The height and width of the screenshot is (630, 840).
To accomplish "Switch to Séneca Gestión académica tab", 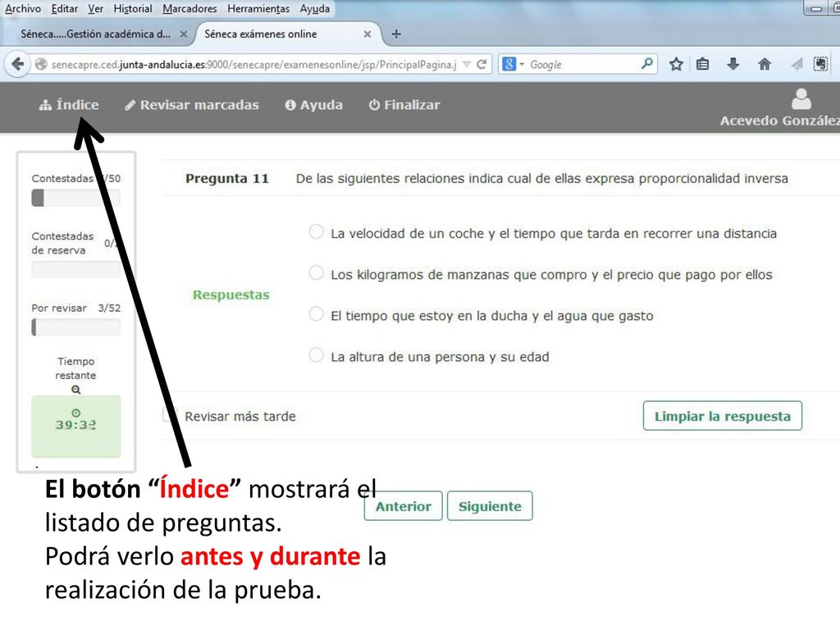I will (x=95, y=34).
